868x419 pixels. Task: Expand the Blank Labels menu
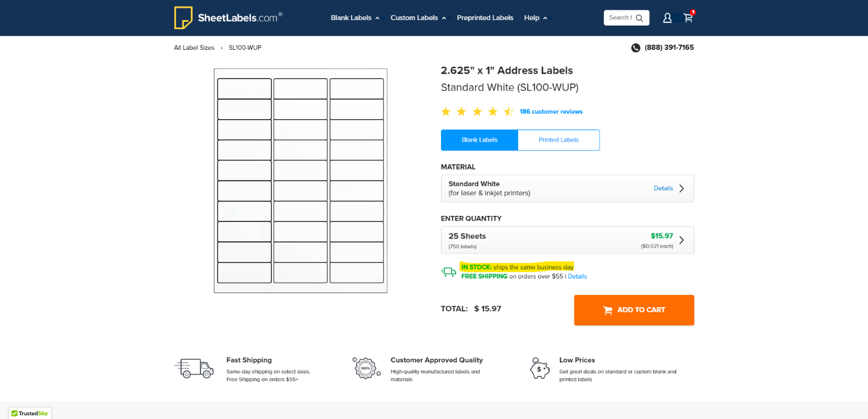(355, 18)
